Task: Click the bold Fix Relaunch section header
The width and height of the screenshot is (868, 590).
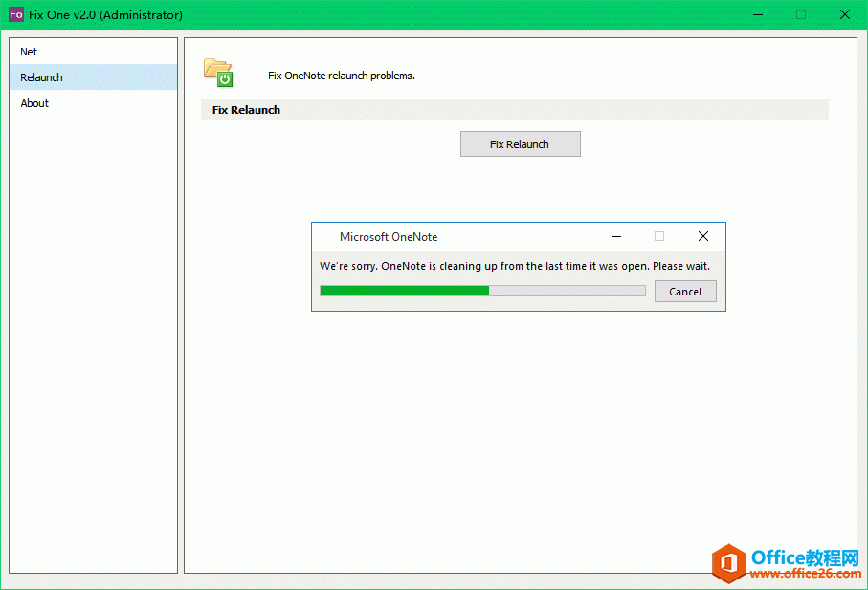Action: (x=246, y=110)
